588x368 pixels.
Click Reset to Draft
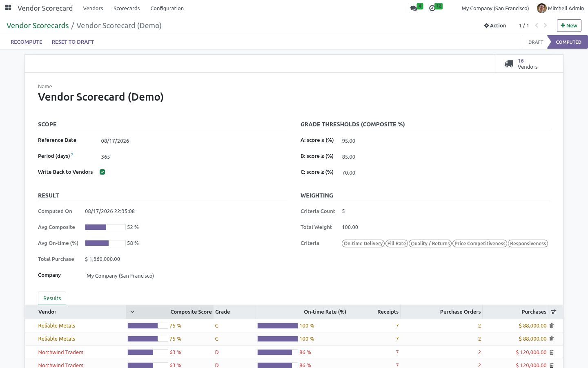(x=73, y=42)
